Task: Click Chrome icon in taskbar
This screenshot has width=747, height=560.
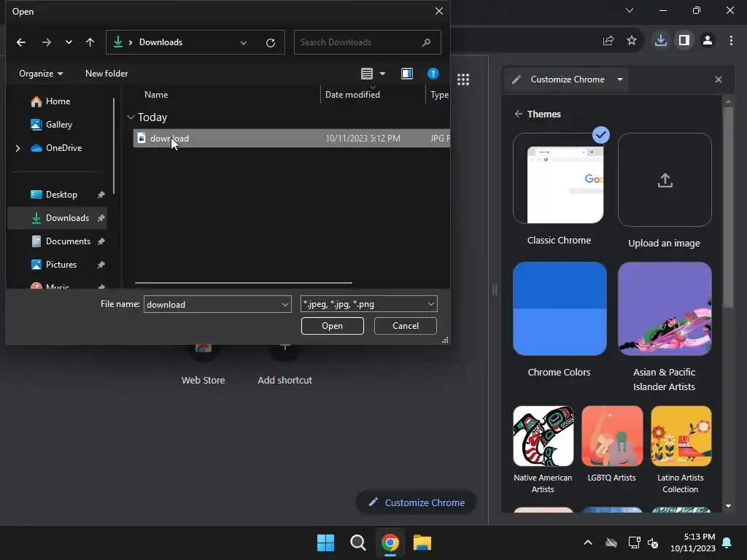Action: coord(390,542)
